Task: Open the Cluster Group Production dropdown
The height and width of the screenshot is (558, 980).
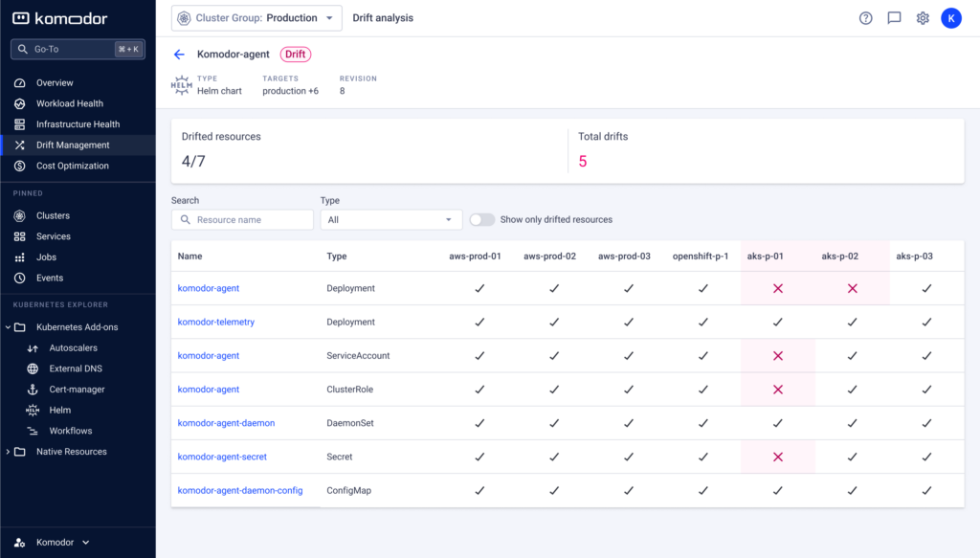Action: coord(256,18)
